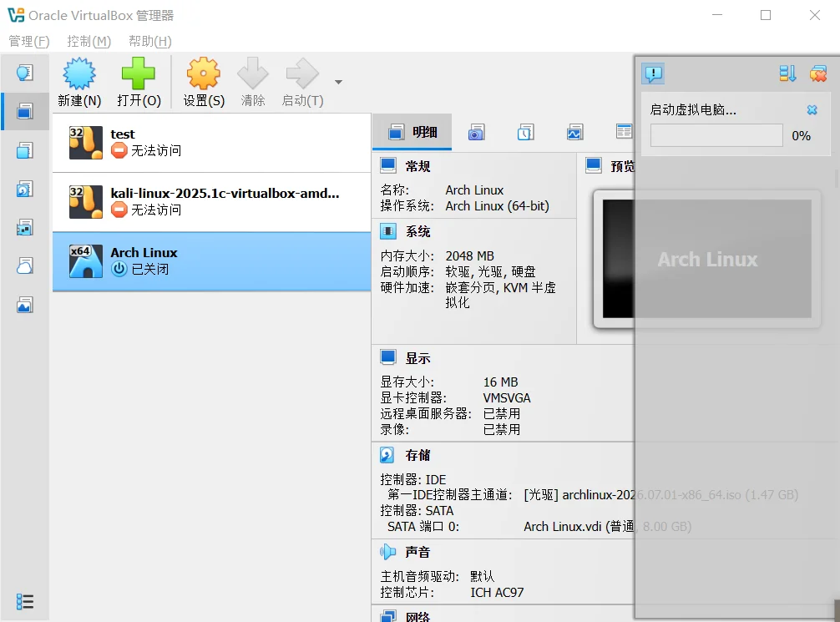Click the test VM inaccessible status icon
Viewport: 840px width, 622px height.
tap(119, 150)
